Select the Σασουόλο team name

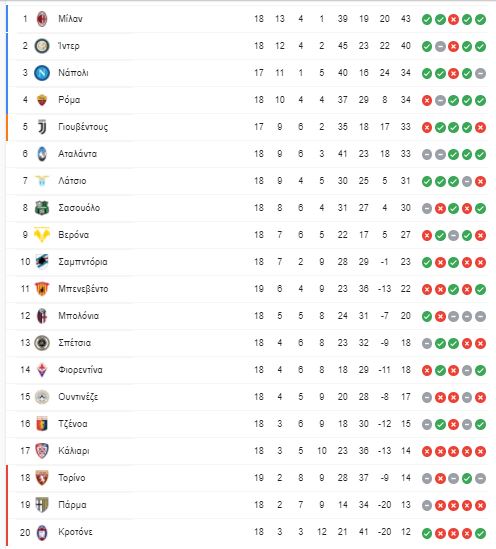point(79,208)
